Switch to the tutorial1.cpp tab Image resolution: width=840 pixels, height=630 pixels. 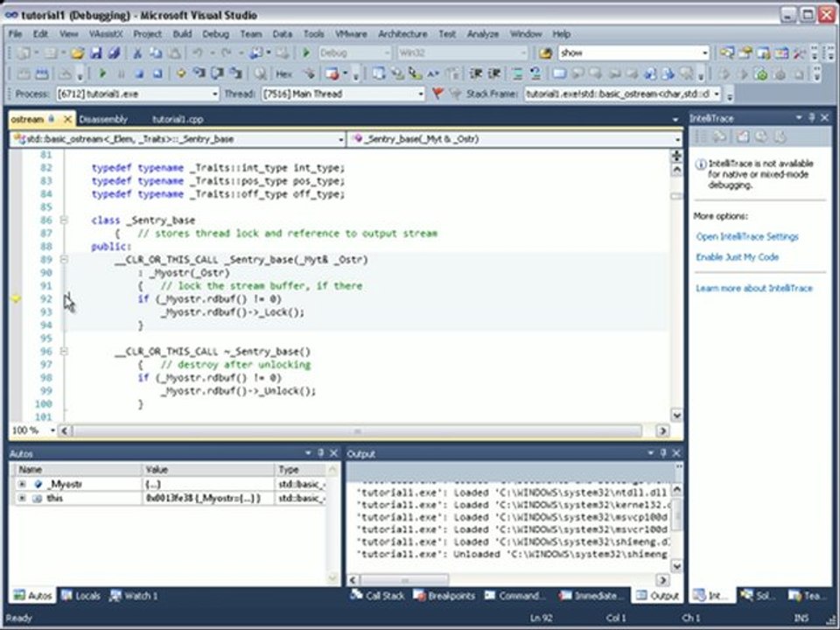[x=178, y=120]
